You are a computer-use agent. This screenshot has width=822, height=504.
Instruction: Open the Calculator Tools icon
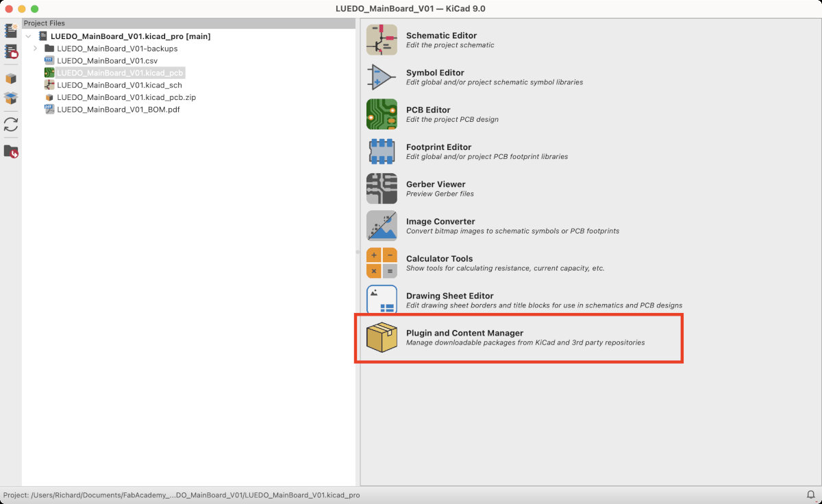pos(382,262)
